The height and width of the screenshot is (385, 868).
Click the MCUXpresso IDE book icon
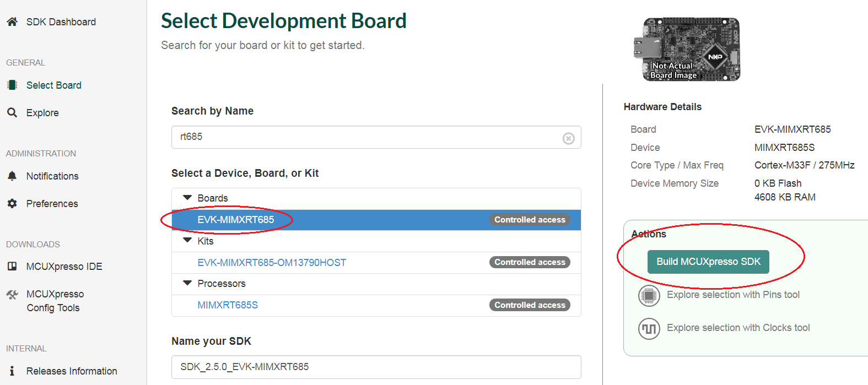pyautogui.click(x=12, y=267)
